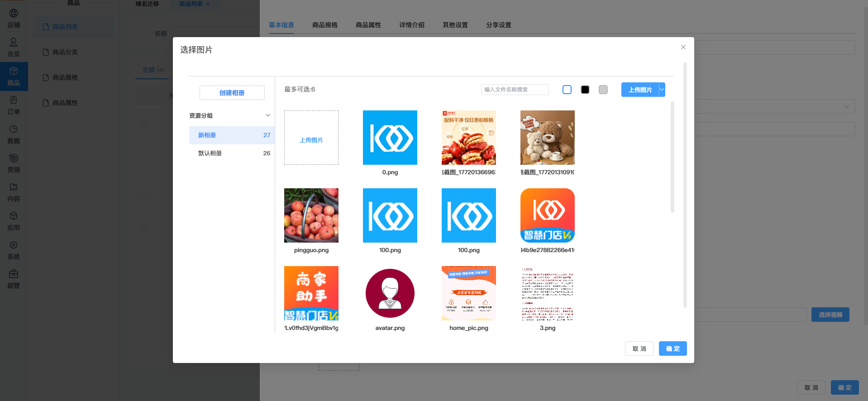This screenshot has height=401, width=868.
Task: Check the table header select-all checkbox
Action: [x=143, y=95]
